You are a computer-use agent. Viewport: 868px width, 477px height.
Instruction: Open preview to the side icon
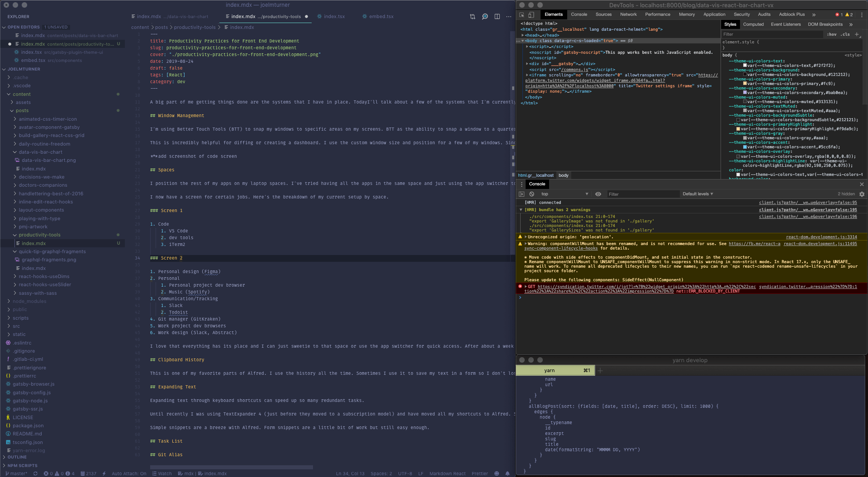point(485,17)
